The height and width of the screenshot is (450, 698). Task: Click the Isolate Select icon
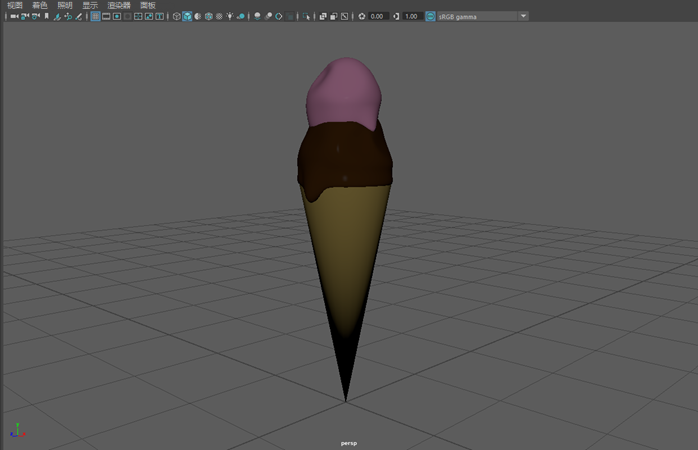coord(306,16)
